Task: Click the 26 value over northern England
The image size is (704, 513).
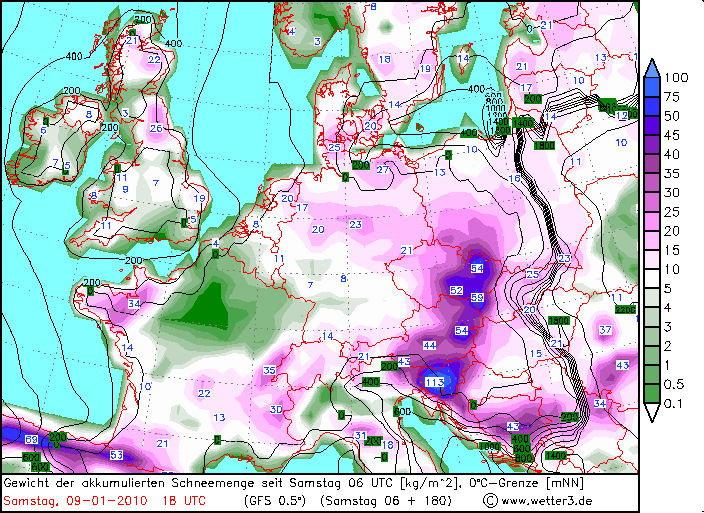Action: point(156,128)
